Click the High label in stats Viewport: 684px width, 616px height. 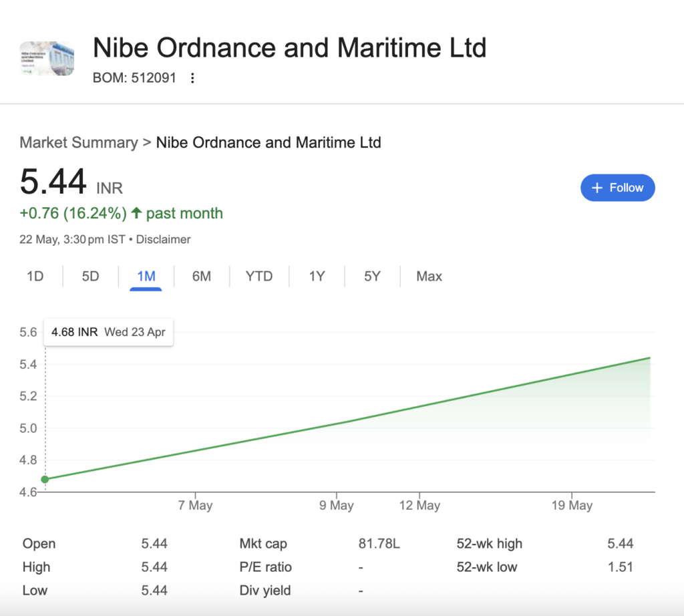(37, 567)
